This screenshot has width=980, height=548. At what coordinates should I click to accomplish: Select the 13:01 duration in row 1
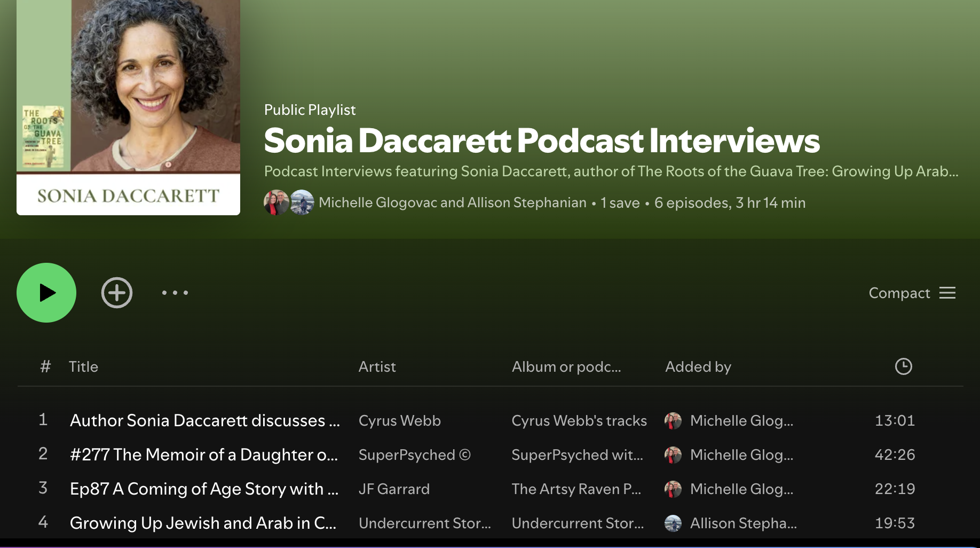tap(895, 420)
